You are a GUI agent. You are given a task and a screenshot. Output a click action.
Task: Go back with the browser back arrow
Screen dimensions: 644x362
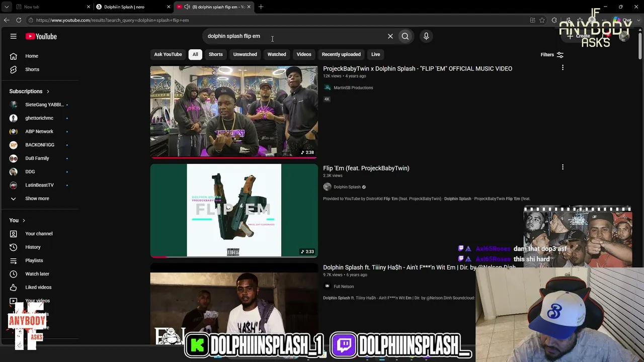[7, 20]
